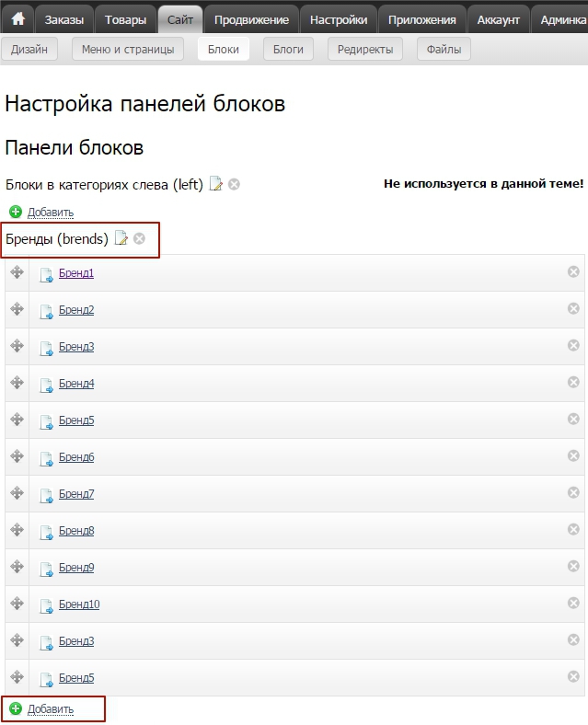Go to the Блоги subsection
Screen dimensions: 588x725
click(x=288, y=49)
